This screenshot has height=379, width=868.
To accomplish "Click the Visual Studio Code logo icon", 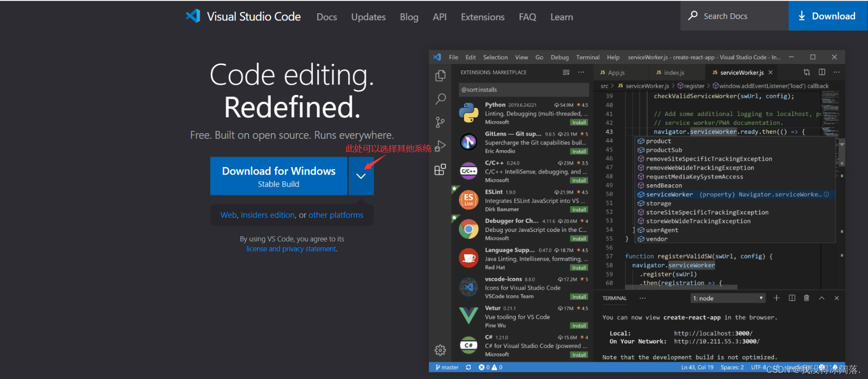I will click(x=193, y=16).
